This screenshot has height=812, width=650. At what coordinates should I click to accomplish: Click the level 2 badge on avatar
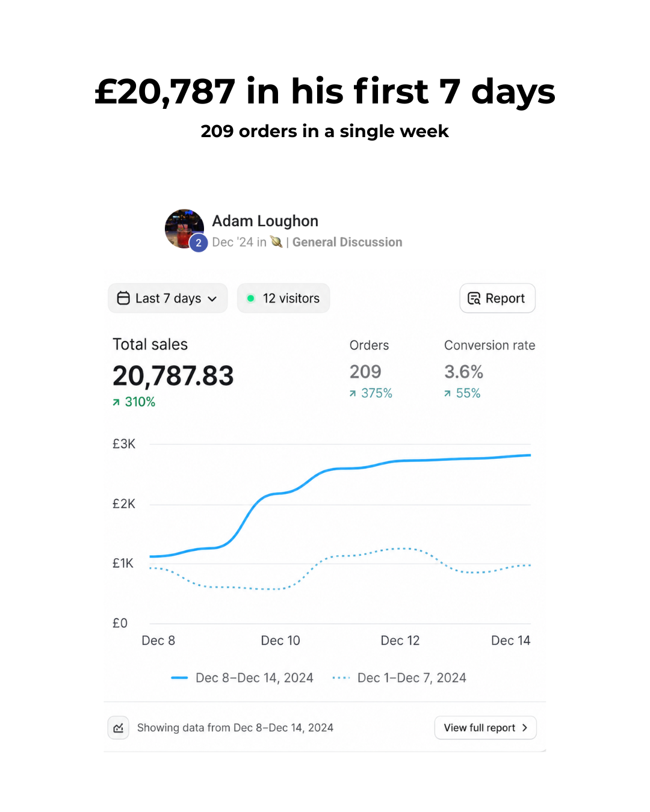click(199, 243)
